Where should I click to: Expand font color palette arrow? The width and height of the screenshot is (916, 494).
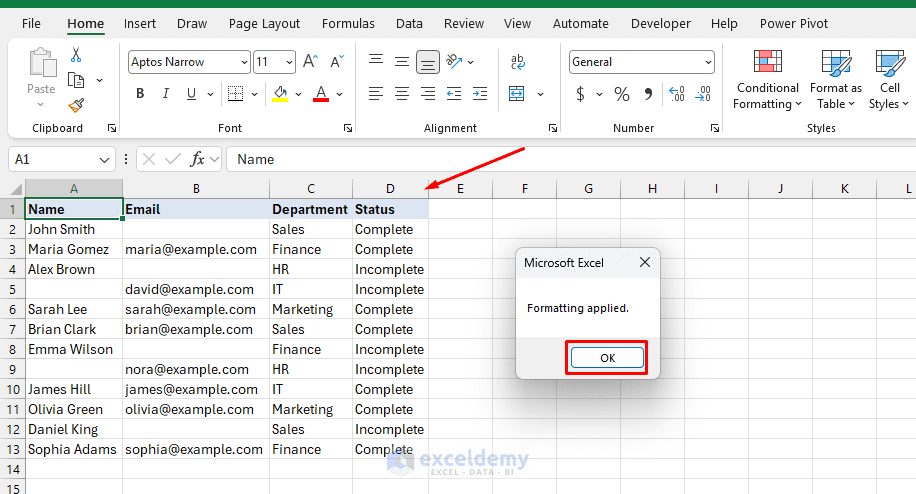pos(339,94)
